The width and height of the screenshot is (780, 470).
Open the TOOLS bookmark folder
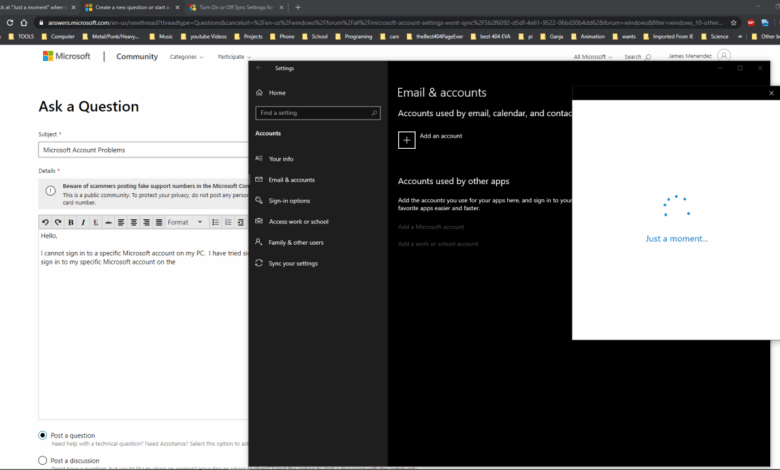21,36
